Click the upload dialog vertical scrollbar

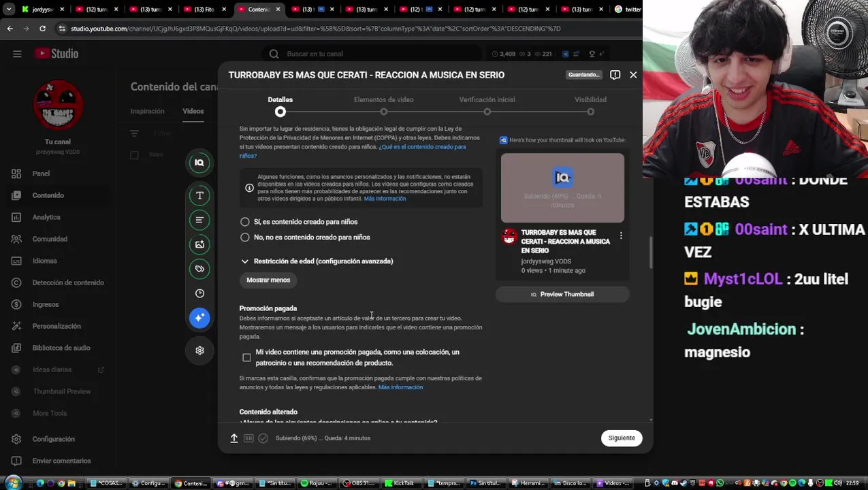651,252
